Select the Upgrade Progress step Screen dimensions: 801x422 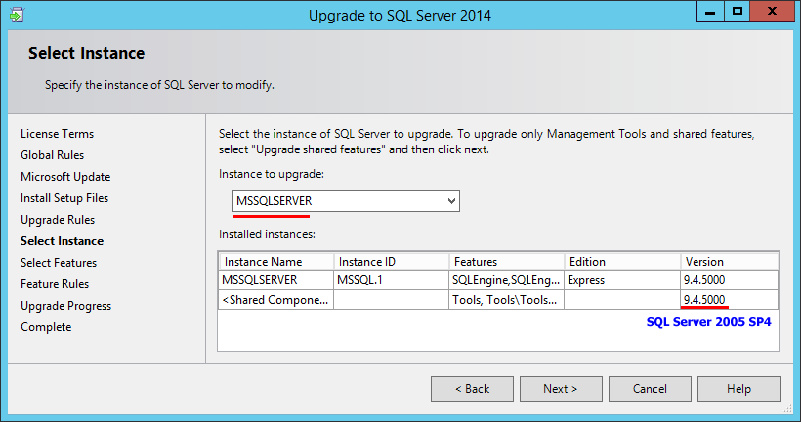click(65, 306)
